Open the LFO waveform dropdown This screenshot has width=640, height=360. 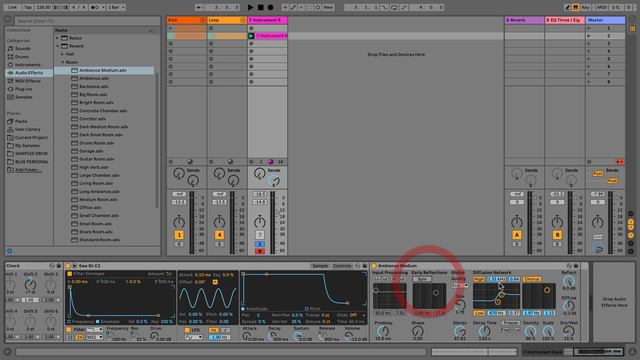coord(193,337)
